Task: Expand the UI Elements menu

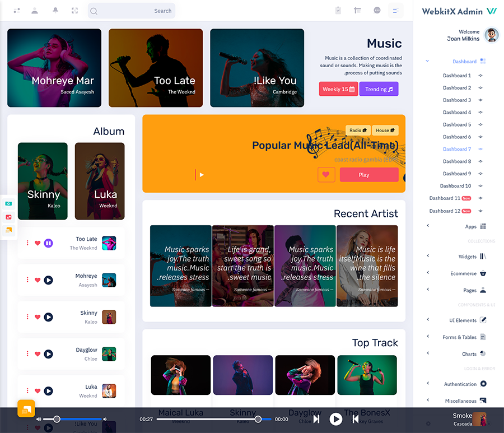Action: (456, 320)
